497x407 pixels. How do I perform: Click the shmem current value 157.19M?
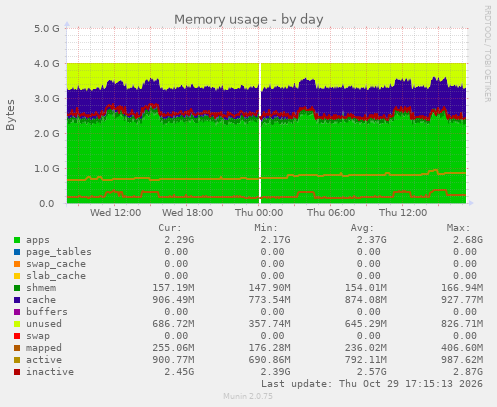pyautogui.click(x=173, y=288)
